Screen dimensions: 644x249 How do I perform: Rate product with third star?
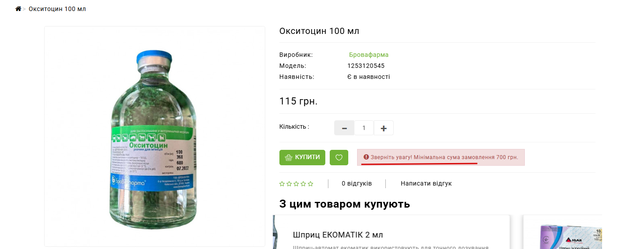(x=296, y=184)
